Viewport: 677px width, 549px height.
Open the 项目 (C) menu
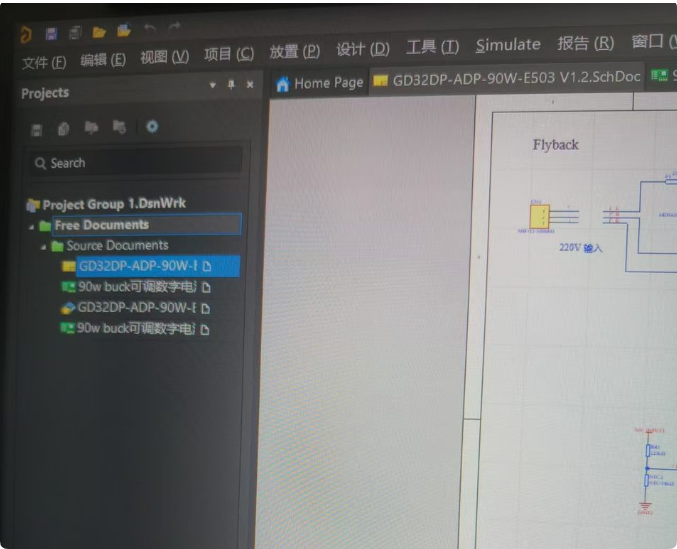tap(229, 54)
